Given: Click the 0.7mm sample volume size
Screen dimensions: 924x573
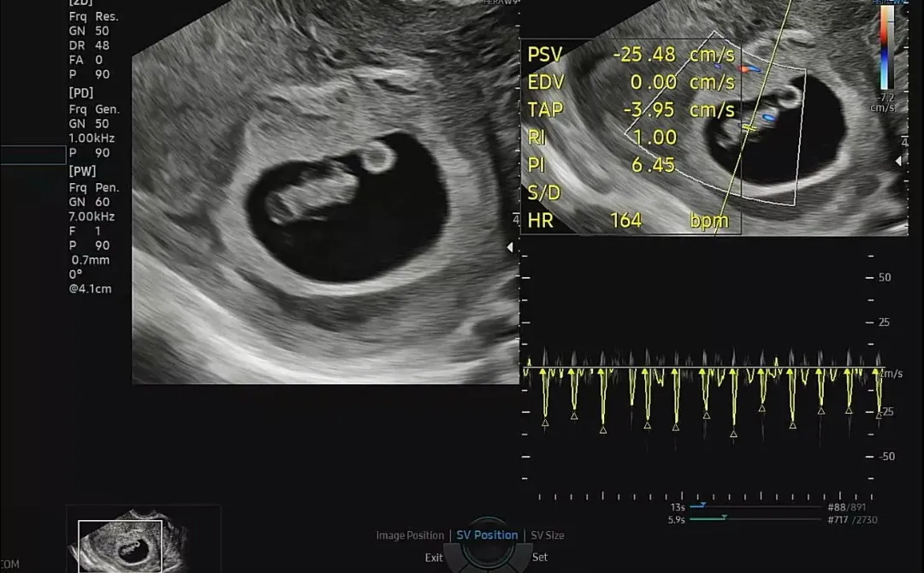Looking at the screenshot, I should tap(90, 260).
